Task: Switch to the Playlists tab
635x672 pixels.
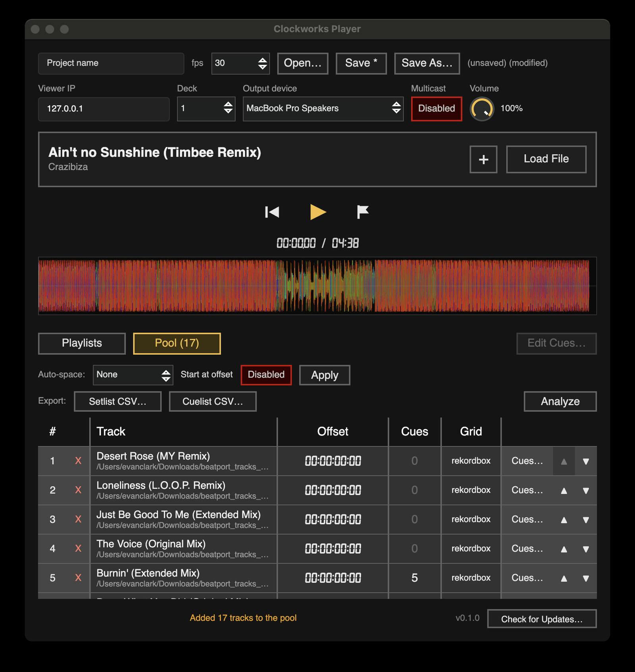Action: (x=82, y=344)
